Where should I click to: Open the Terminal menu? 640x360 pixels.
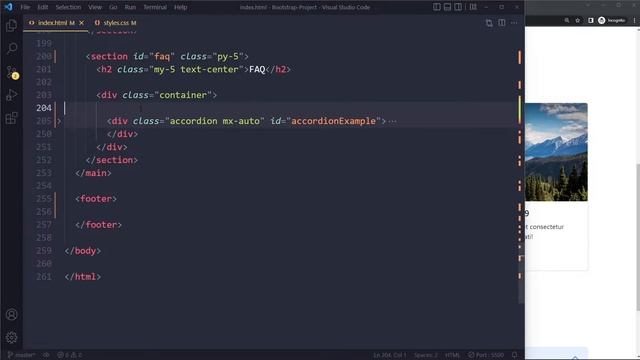pos(155,7)
